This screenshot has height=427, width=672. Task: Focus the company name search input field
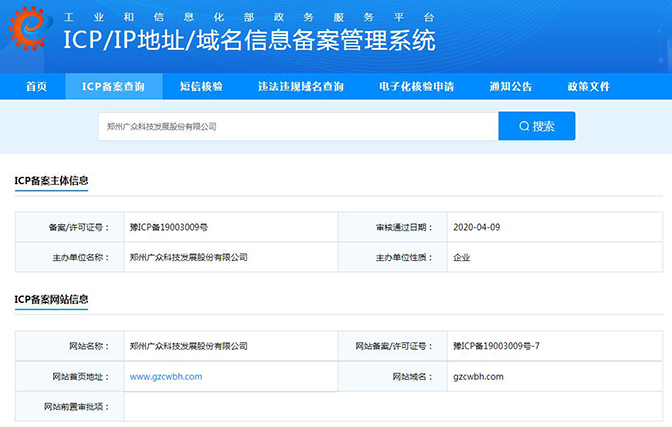[x=300, y=127]
